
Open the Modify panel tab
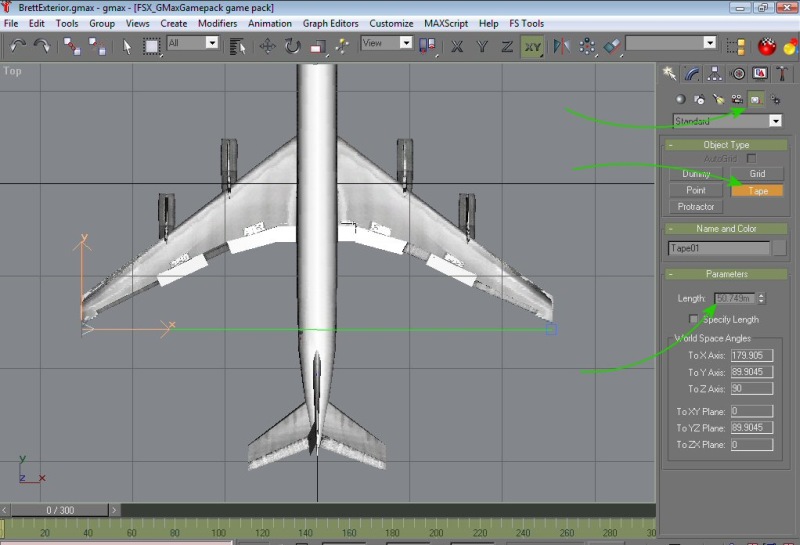692,73
